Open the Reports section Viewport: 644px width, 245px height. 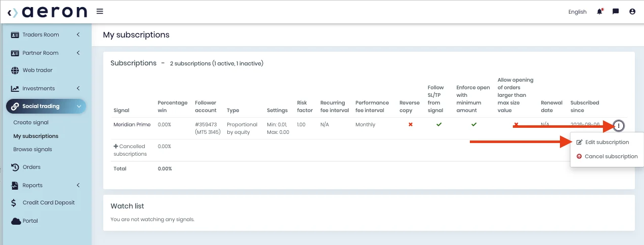32,185
